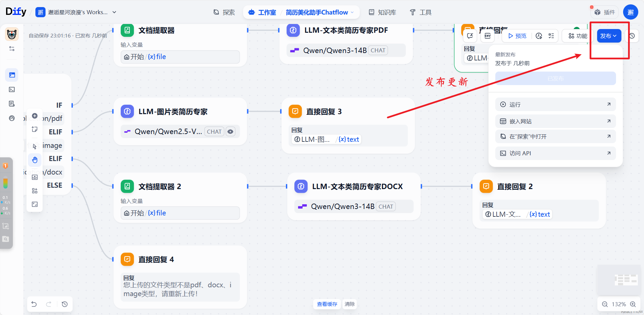This screenshot has height=315, width=644.
Task: Switch to pointer selection mode
Action: [34, 146]
